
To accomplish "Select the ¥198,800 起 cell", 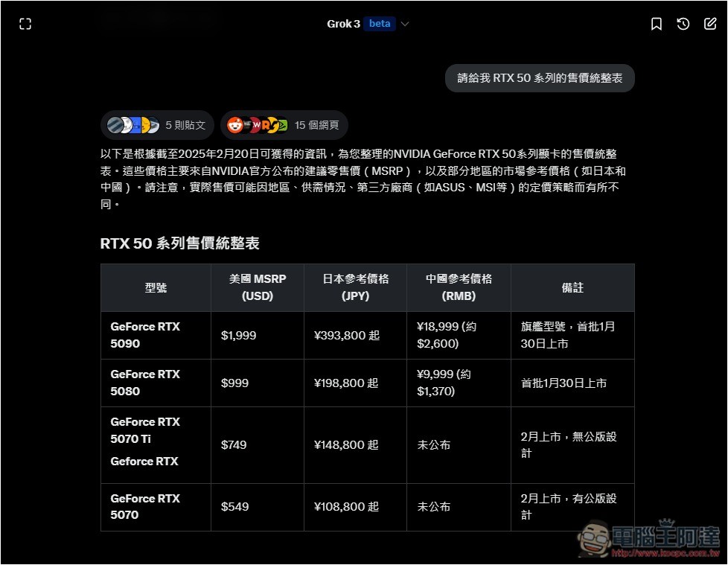I will [x=355, y=383].
